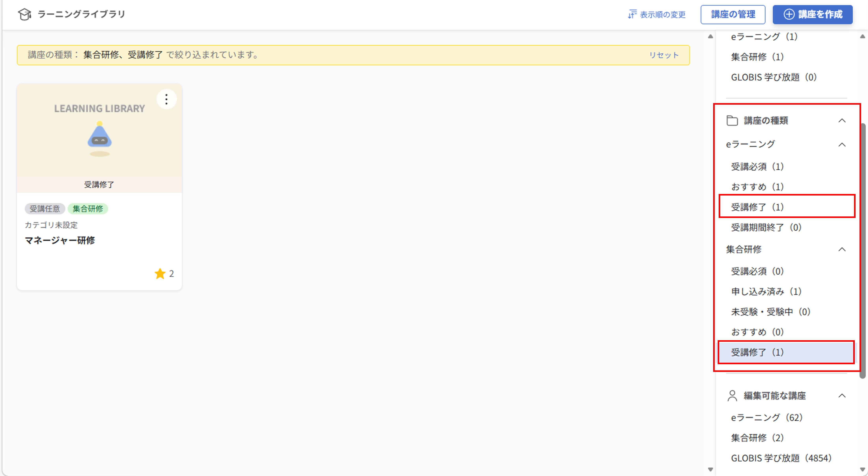Click the 集合研修 green tag on card
Screen dimensions: 868x476
(88, 209)
